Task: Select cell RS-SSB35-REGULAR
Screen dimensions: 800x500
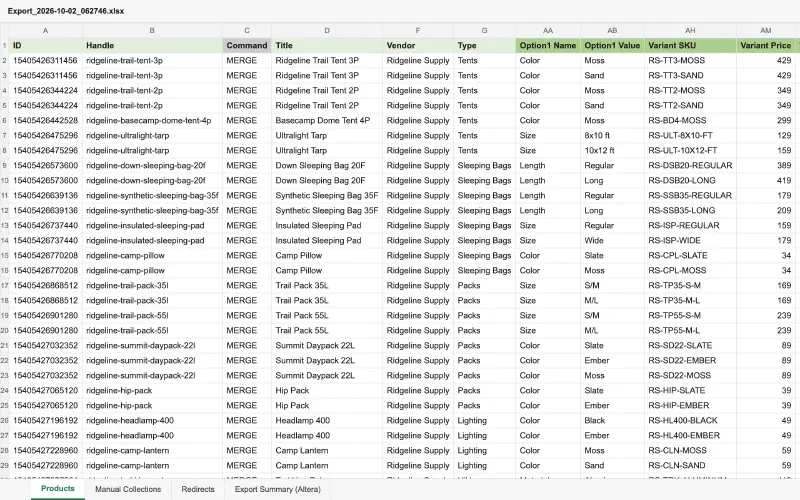Action: pyautogui.click(x=690, y=195)
